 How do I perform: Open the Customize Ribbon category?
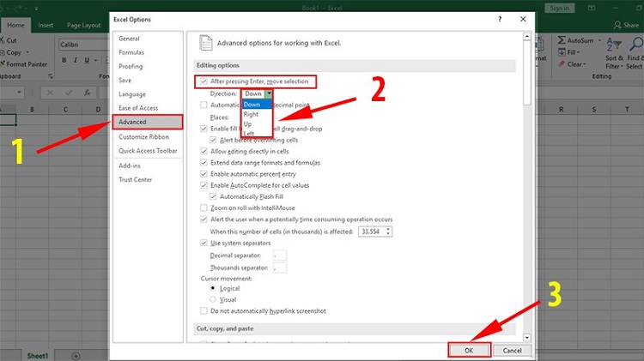click(x=143, y=137)
